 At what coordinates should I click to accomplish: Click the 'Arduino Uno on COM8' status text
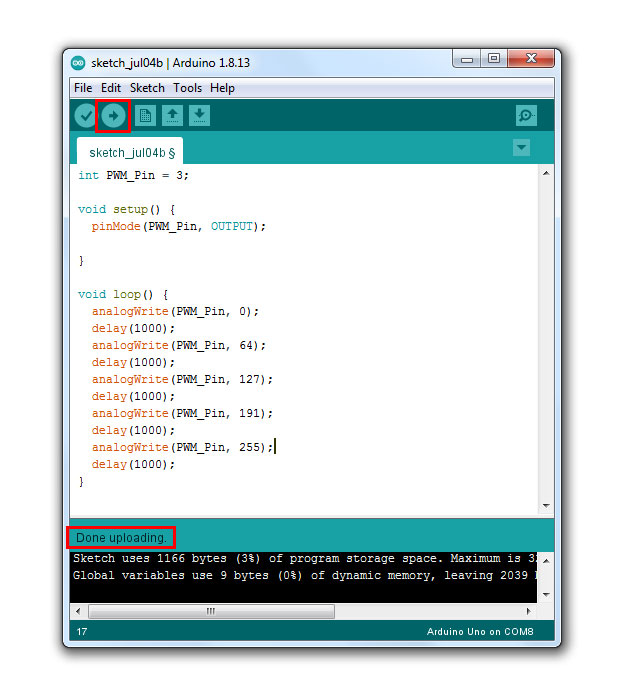point(480,631)
